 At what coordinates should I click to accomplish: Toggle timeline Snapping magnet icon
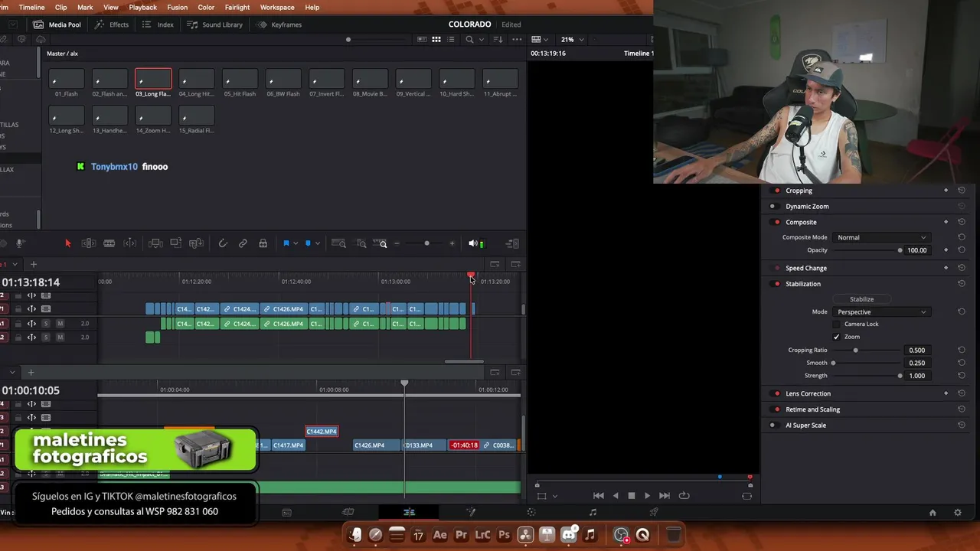223,243
